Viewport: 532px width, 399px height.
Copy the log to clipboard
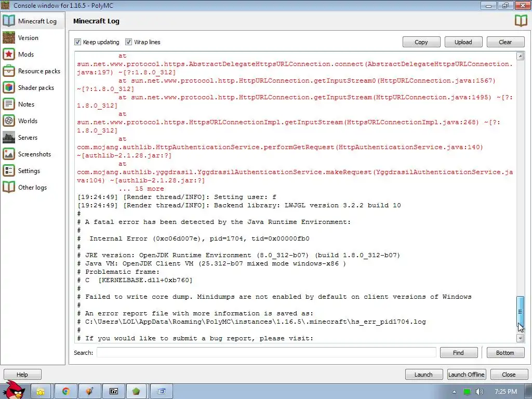coord(421,42)
